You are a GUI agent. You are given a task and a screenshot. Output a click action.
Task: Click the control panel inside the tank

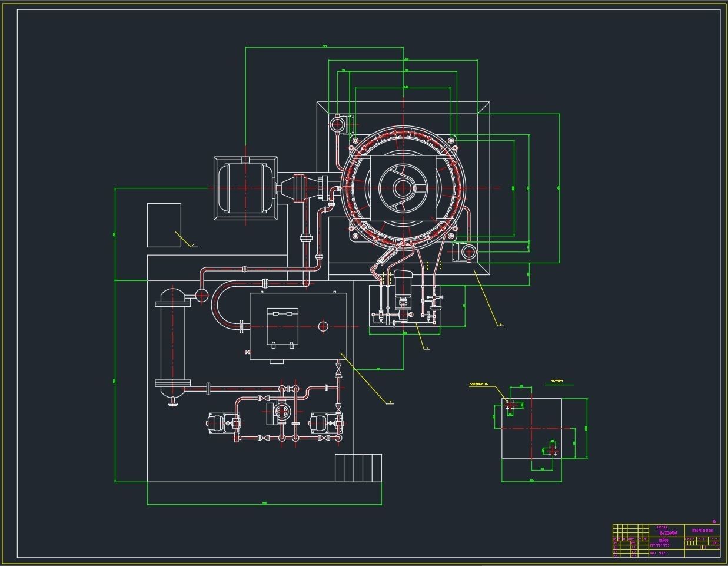282,327
